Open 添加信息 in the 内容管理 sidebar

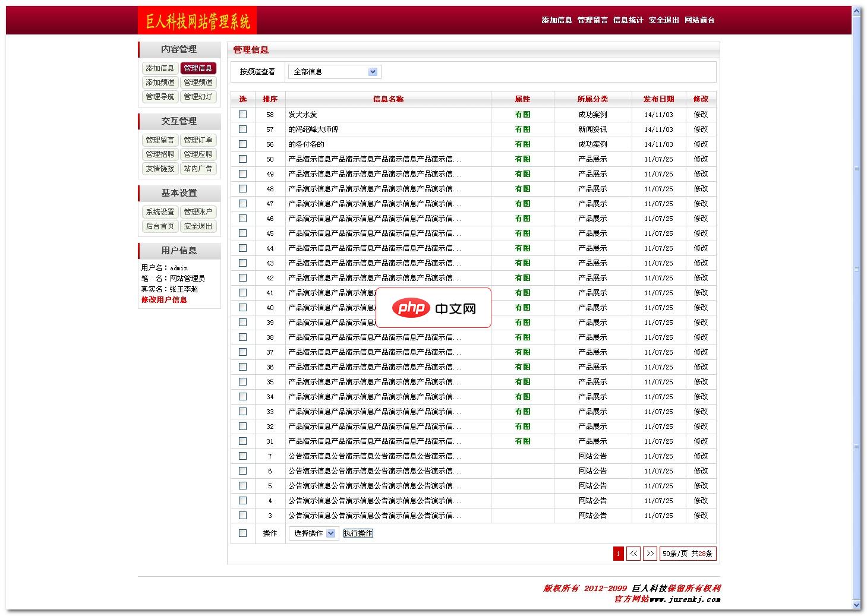click(x=160, y=68)
